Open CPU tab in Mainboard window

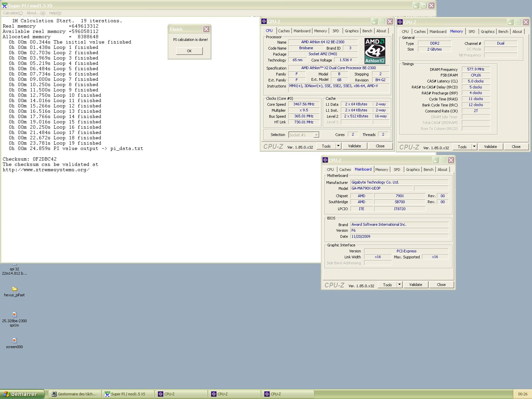pyautogui.click(x=330, y=170)
